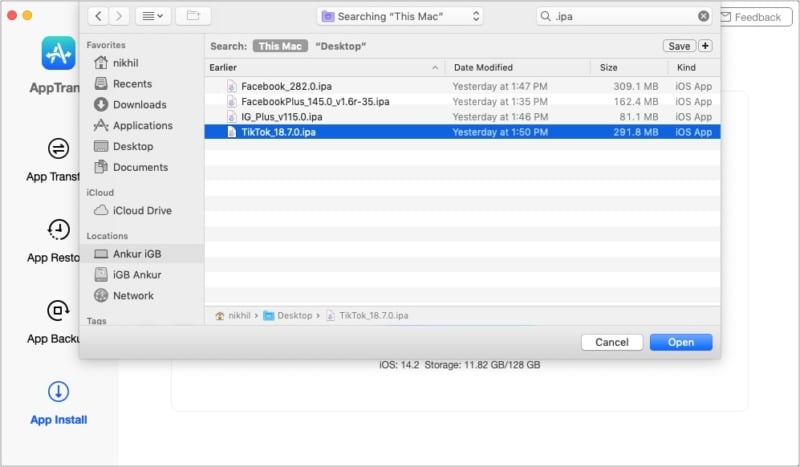Sort files by Date Modified column
The width and height of the screenshot is (800, 467).
(517, 67)
